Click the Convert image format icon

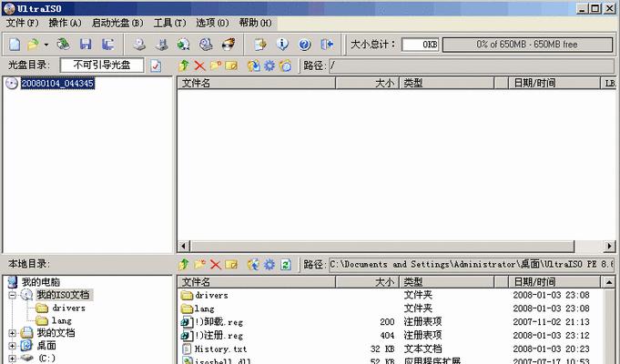point(184,45)
